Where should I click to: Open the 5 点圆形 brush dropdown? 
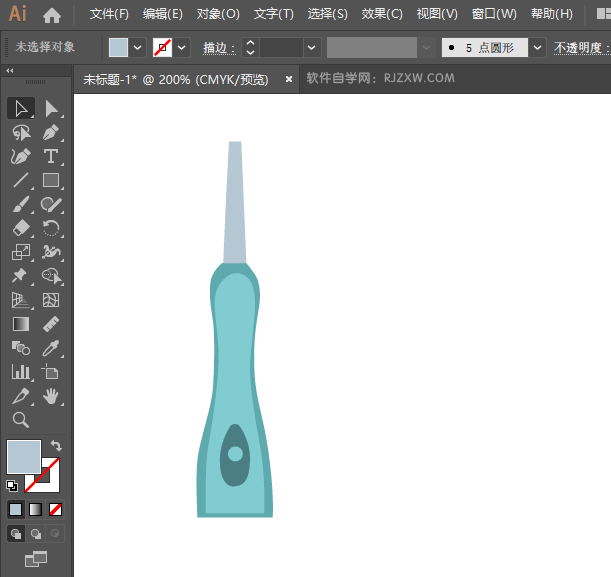tap(538, 47)
